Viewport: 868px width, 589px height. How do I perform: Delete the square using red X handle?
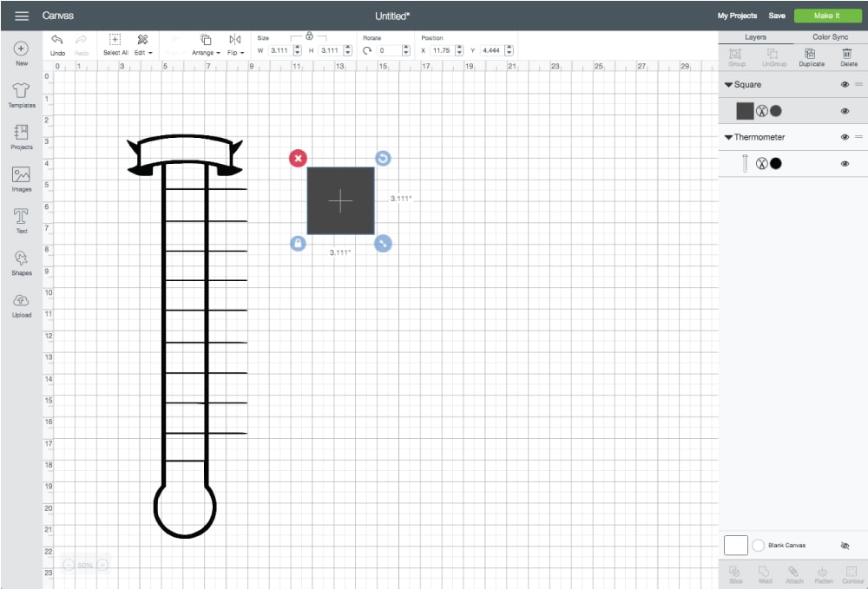tap(298, 158)
